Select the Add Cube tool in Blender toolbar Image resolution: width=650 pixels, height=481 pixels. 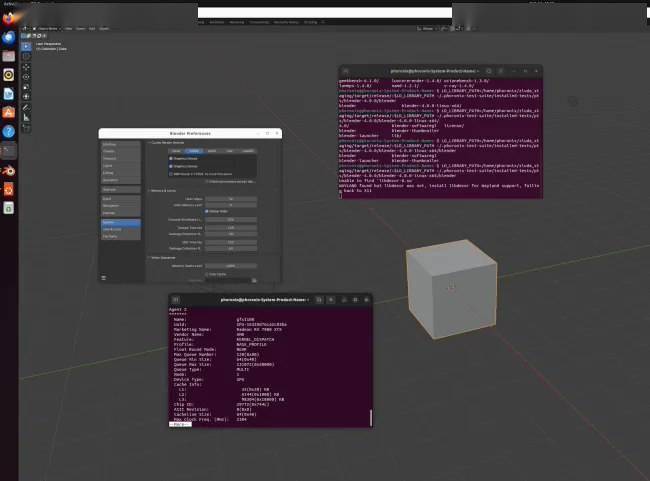point(26,128)
